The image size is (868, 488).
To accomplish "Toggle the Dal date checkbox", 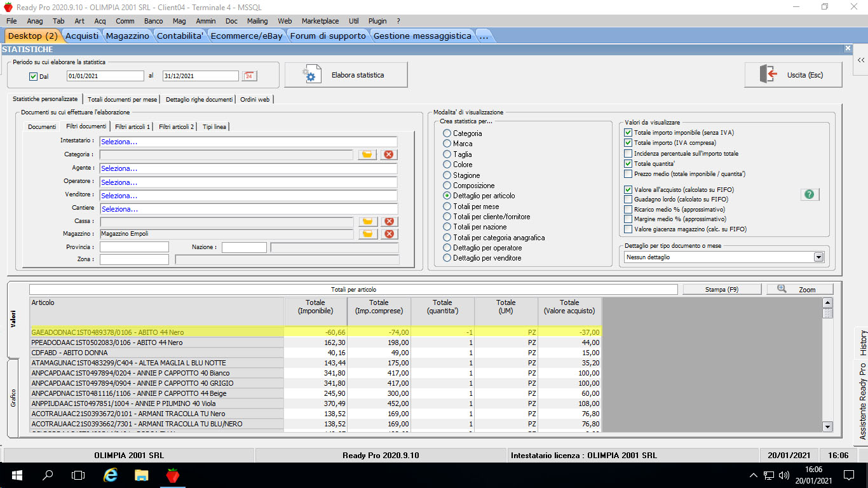I will tap(34, 76).
